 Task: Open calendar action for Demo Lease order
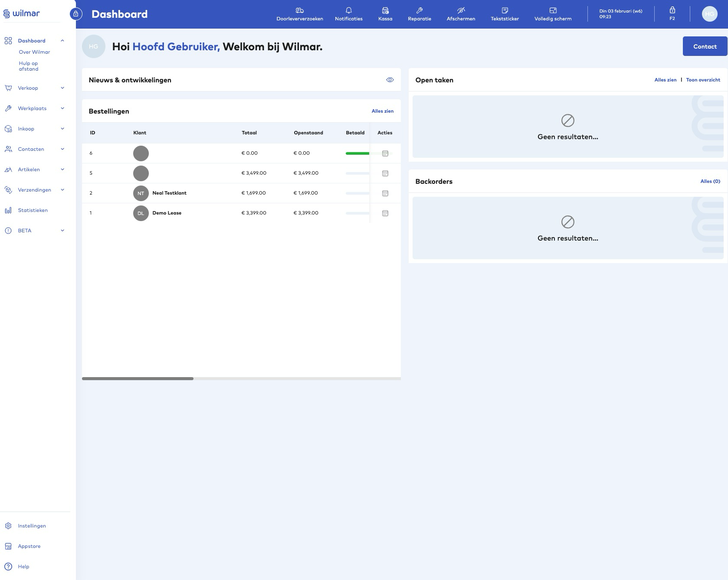[x=385, y=213]
